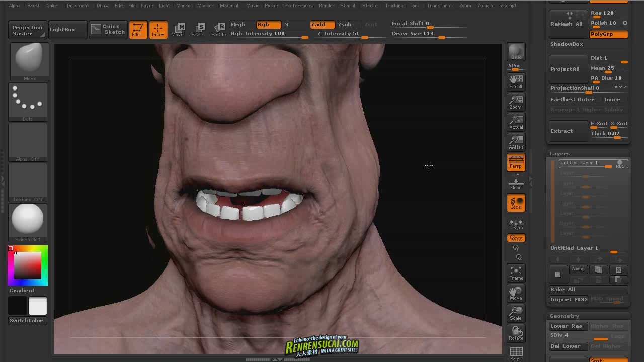This screenshot has height=362, width=644.
Task: Toggle Mrgb material and color mode
Action: [238, 25]
